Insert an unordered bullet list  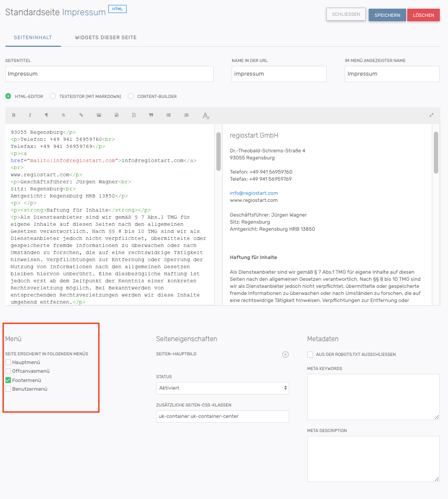tap(169, 115)
